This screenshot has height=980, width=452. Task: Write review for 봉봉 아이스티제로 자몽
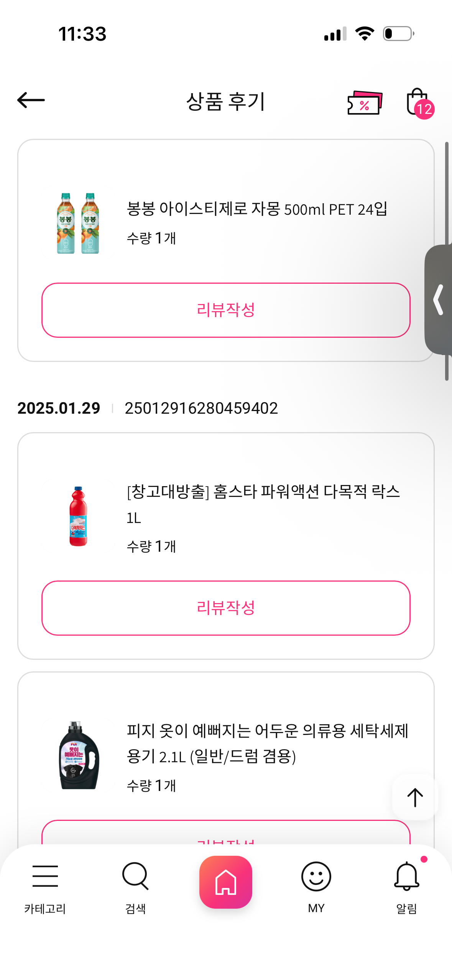click(x=226, y=310)
